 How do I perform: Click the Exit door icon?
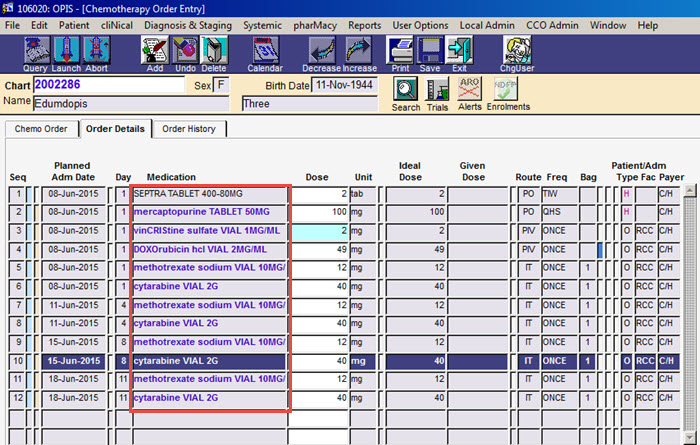tap(459, 51)
